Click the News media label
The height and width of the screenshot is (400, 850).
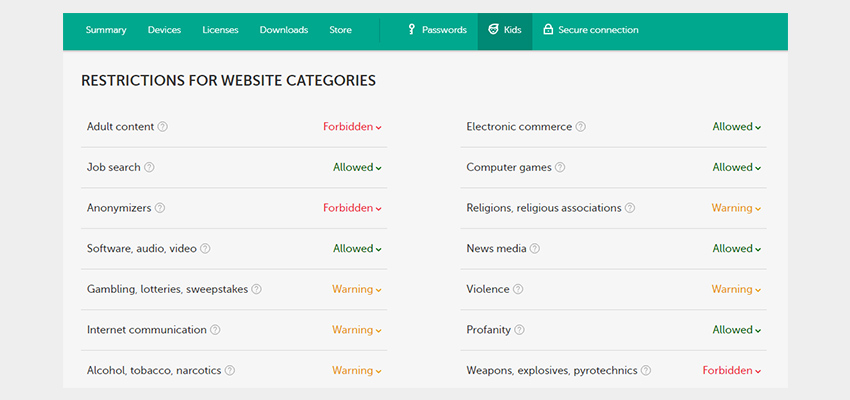click(x=496, y=249)
